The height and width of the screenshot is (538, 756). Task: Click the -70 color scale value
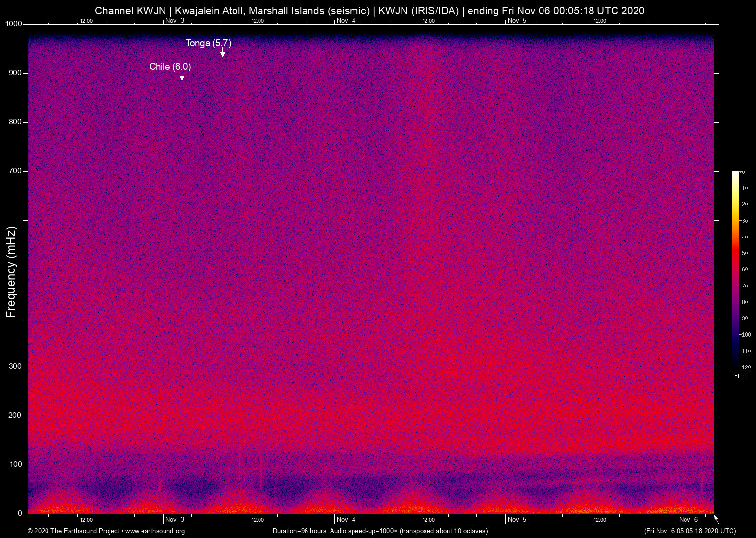[x=744, y=286]
